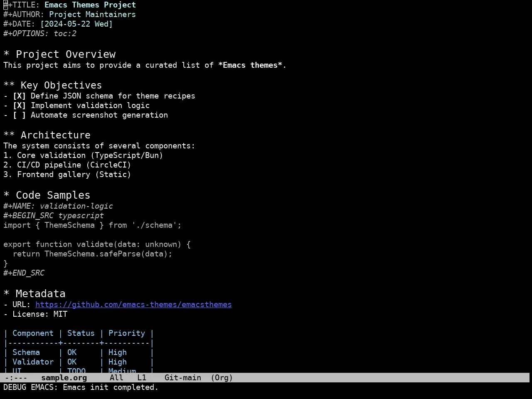Click the 'All' buffer position indicator

click(116, 378)
